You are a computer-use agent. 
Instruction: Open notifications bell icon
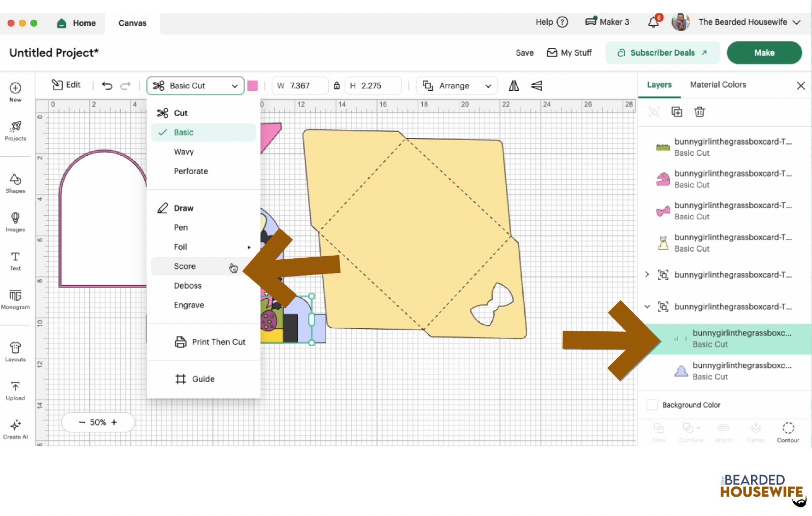pyautogui.click(x=654, y=22)
